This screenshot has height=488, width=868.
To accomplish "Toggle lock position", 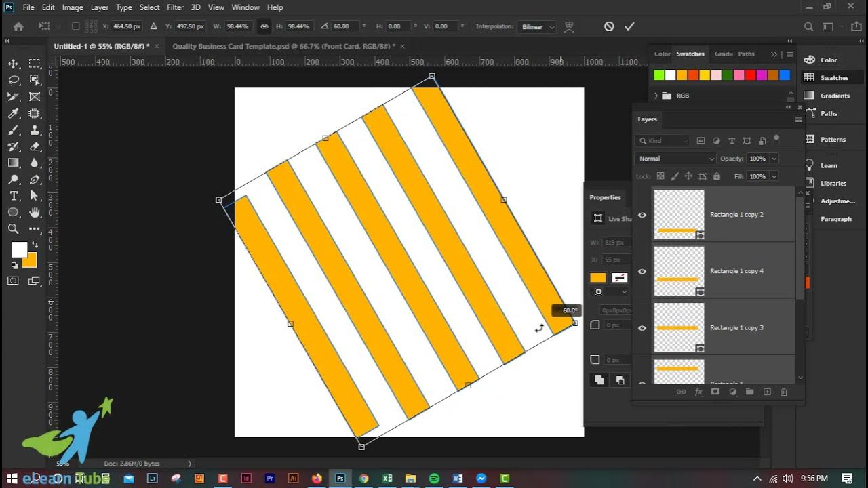I will point(688,176).
